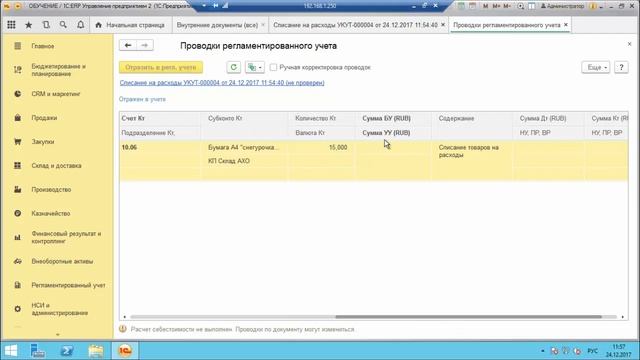Click the scrollbar's right arrow under the table
Viewport: 640px width, 360px height.
click(x=623, y=317)
